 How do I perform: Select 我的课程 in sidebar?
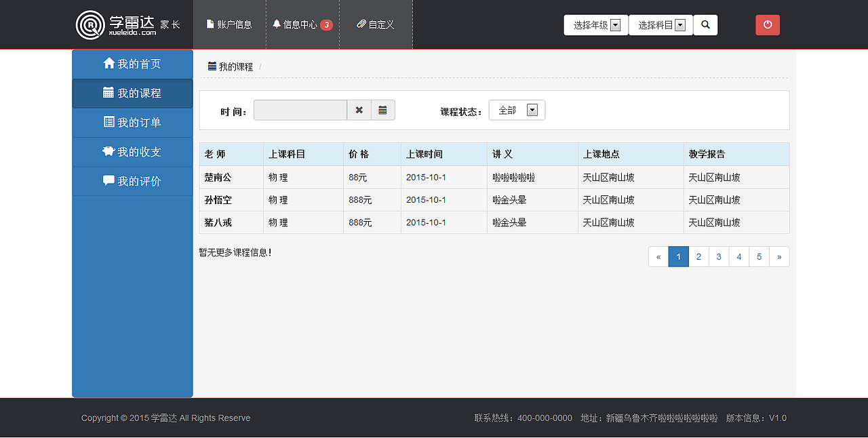132,93
